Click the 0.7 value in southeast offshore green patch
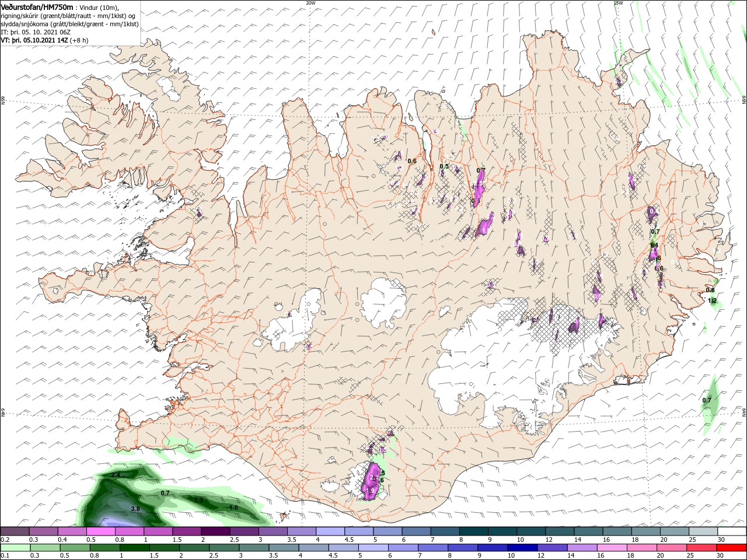 [x=707, y=400]
